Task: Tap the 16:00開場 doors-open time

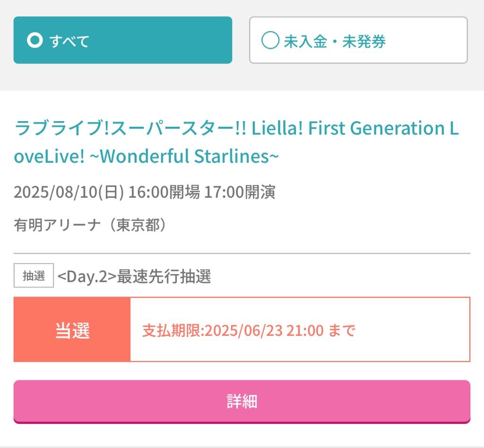Action: (x=164, y=192)
